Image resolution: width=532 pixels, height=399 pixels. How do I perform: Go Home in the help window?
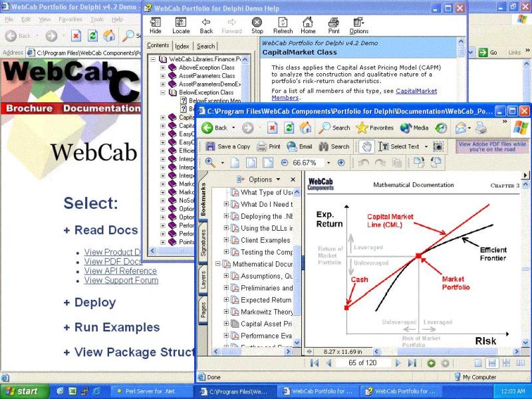point(308,26)
